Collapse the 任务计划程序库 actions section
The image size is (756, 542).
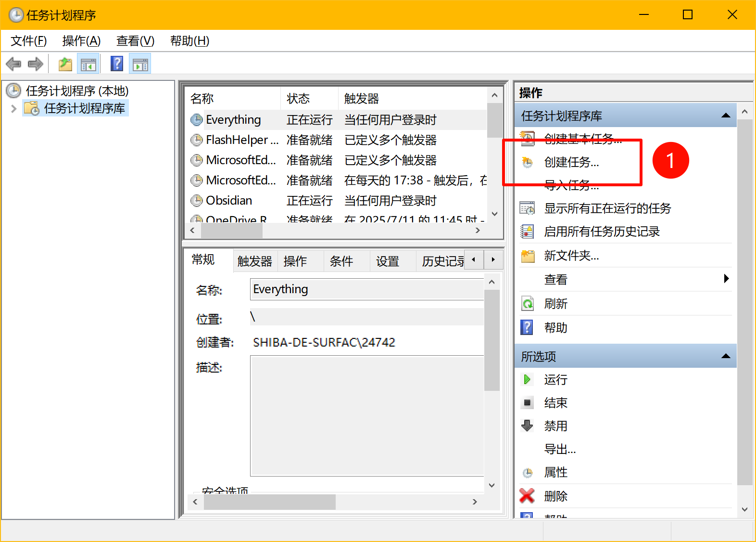[726, 116]
